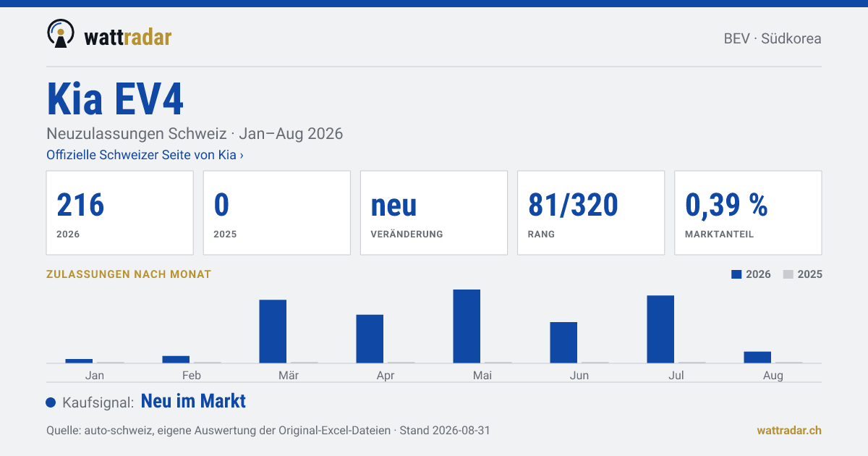868x456 pixels.
Task: Click the '2026' legend label
Action: click(759, 274)
